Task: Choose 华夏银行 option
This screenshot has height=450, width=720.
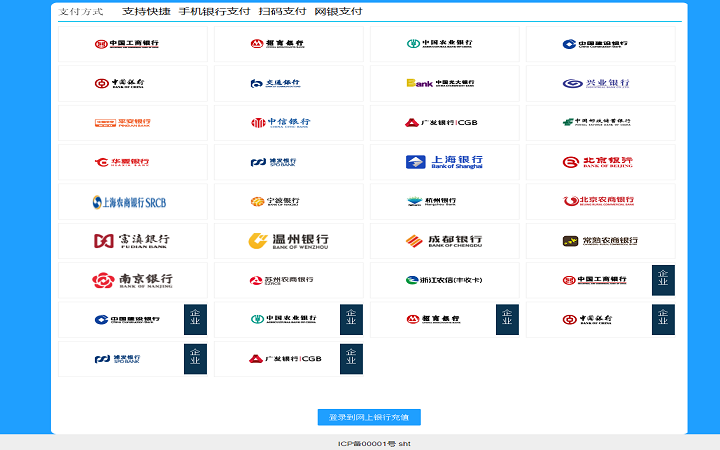Action: point(133,162)
